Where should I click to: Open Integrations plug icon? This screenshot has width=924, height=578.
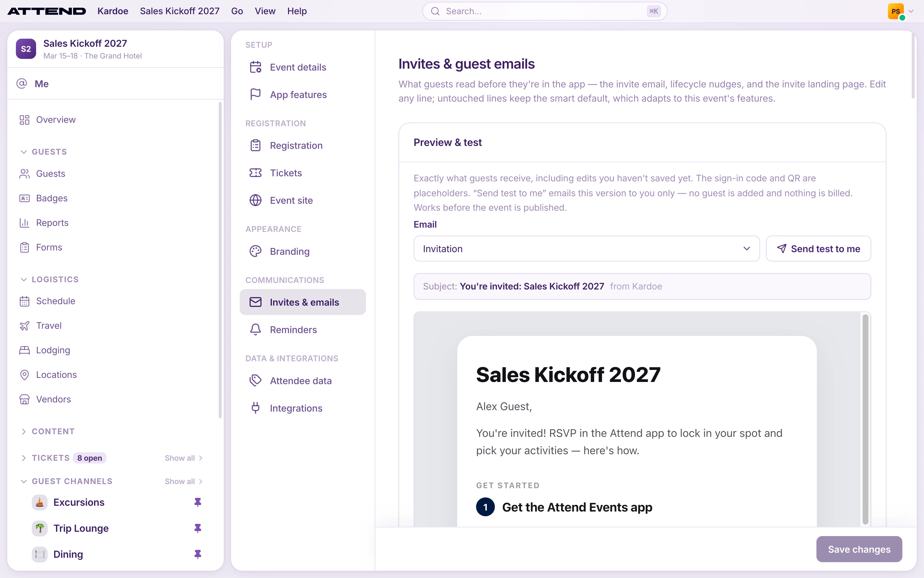256,408
